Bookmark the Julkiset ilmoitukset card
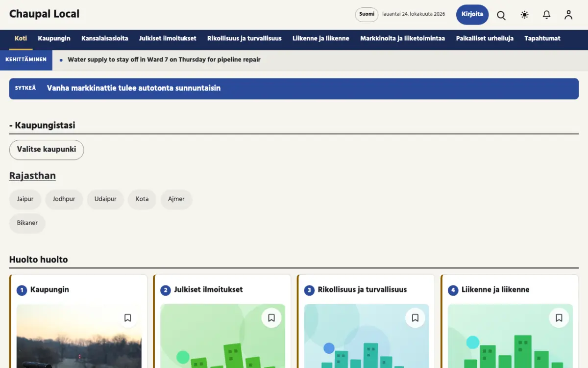588x368 pixels. coord(271,318)
